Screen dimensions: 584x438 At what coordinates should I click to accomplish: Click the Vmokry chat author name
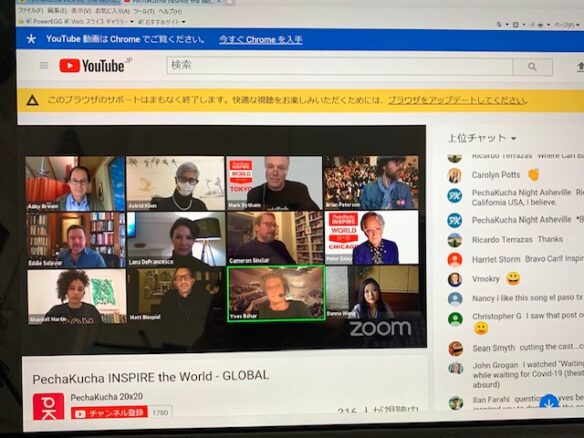tap(486, 279)
